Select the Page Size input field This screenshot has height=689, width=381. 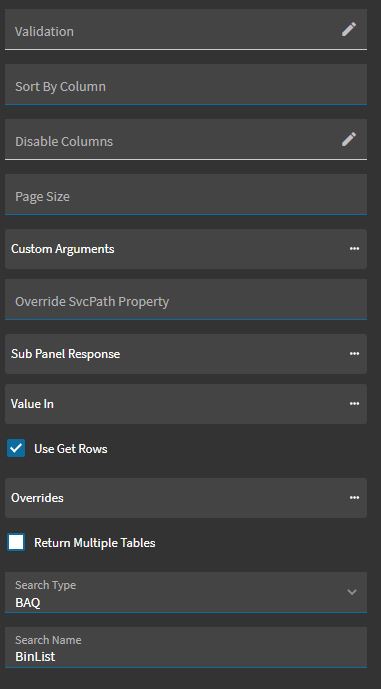click(186, 194)
